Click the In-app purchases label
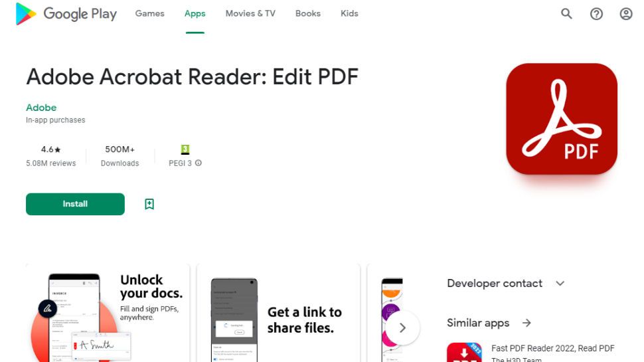The width and height of the screenshot is (644, 362). [56, 120]
